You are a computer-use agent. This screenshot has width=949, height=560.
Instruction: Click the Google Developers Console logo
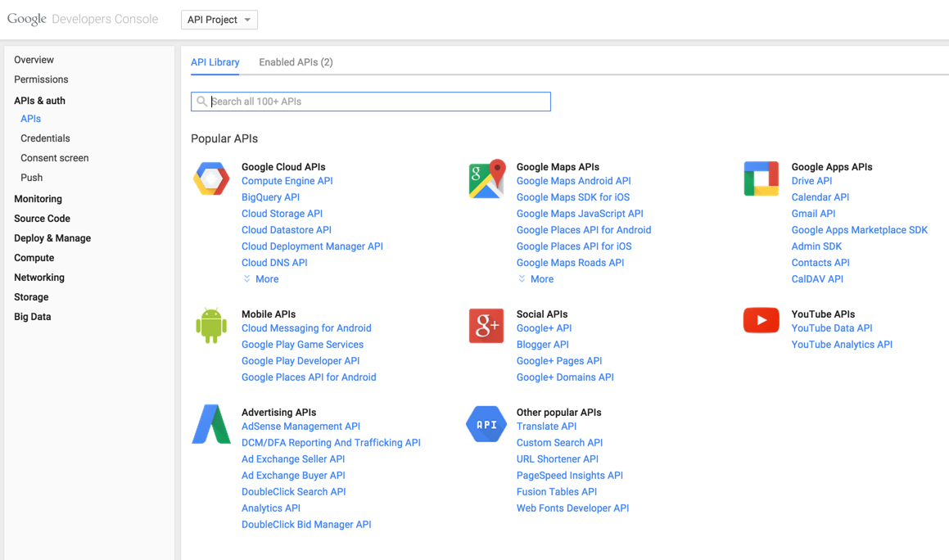click(x=82, y=19)
